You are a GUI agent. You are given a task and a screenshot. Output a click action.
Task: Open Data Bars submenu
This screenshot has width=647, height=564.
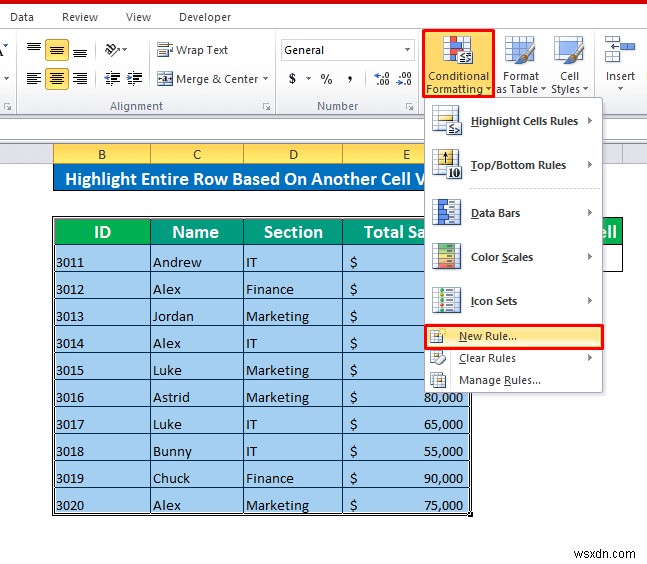point(513,213)
